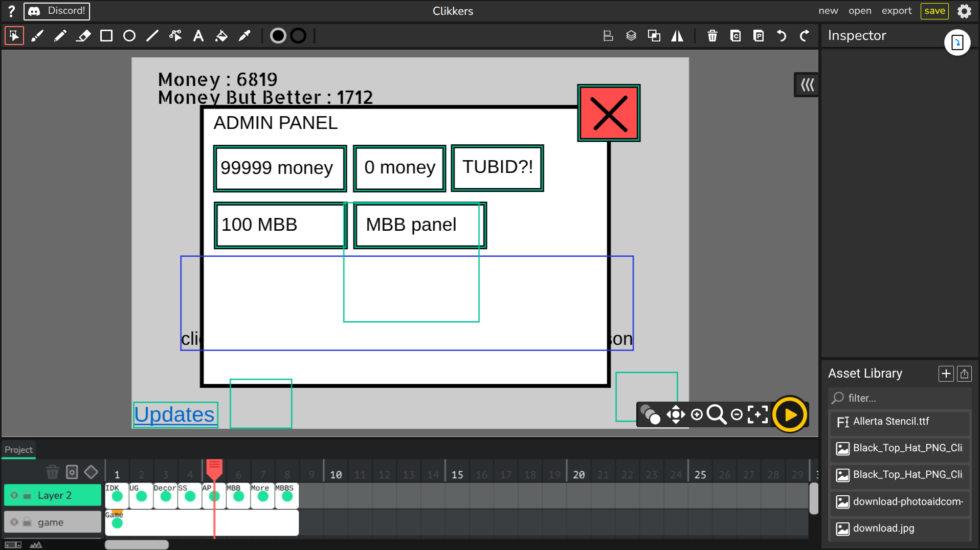
Task: Click the trash delete icon in toolbar
Action: [712, 36]
